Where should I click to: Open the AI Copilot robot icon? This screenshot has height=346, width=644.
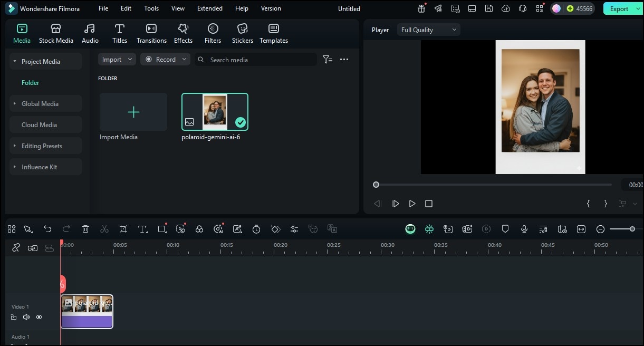click(x=410, y=229)
